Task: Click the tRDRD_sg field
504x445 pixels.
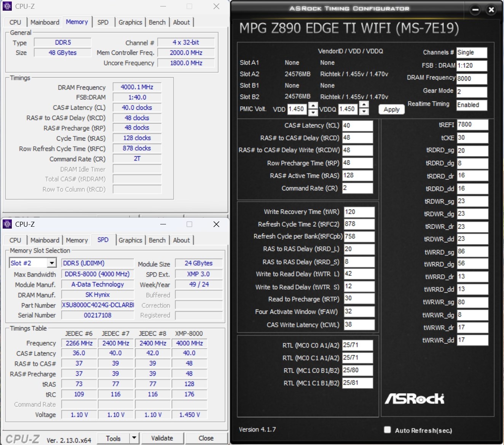Action: [x=472, y=150]
